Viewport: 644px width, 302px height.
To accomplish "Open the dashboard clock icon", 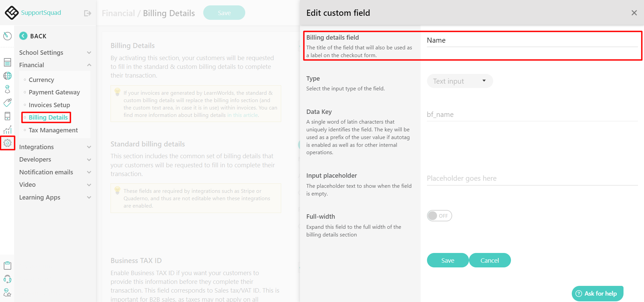I will click(x=7, y=36).
